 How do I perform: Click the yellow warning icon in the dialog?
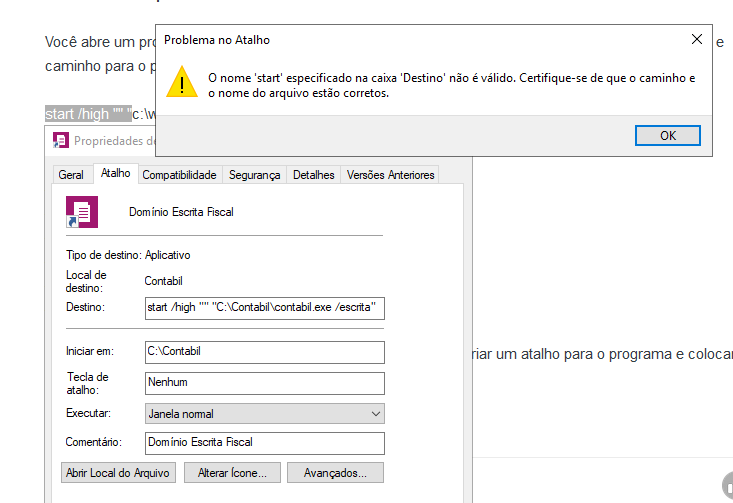[182, 82]
